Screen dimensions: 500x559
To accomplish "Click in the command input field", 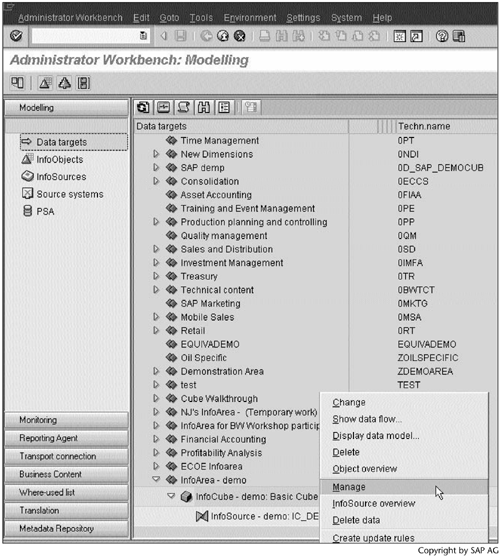I will point(86,36).
